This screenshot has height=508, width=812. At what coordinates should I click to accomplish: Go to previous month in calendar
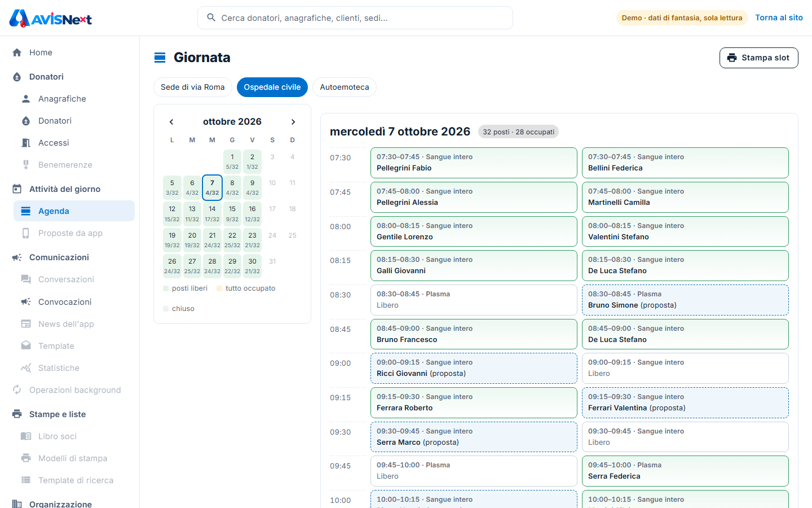pos(171,122)
